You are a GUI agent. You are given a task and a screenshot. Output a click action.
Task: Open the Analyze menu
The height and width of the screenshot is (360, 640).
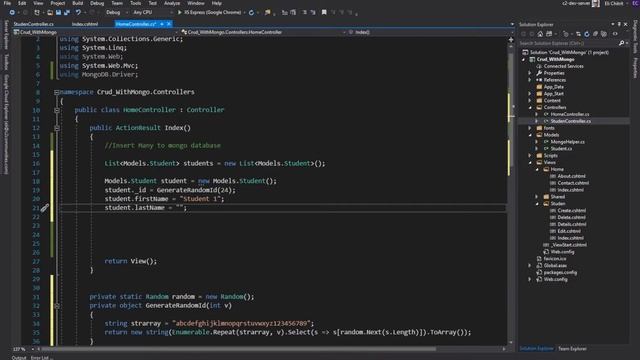pyautogui.click(x=172, y=3)
